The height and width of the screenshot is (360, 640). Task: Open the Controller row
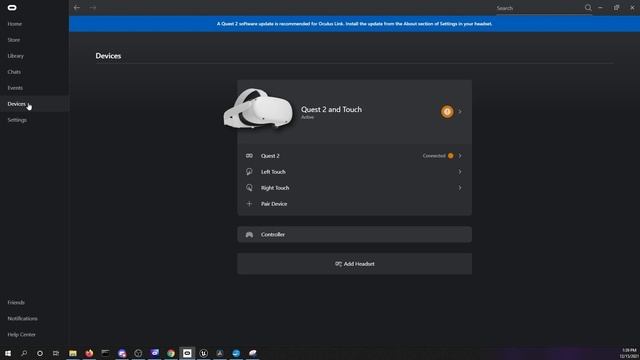coord(354,235)
